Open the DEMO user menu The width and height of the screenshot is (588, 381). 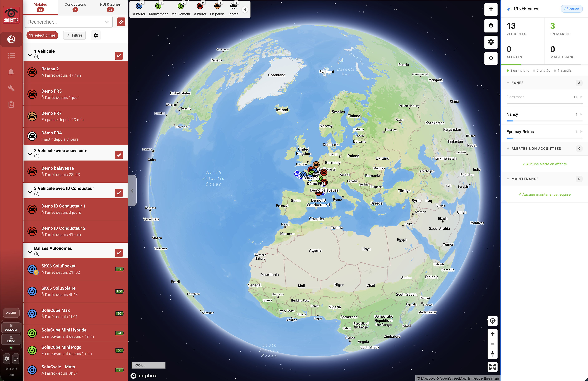[11, 339]
